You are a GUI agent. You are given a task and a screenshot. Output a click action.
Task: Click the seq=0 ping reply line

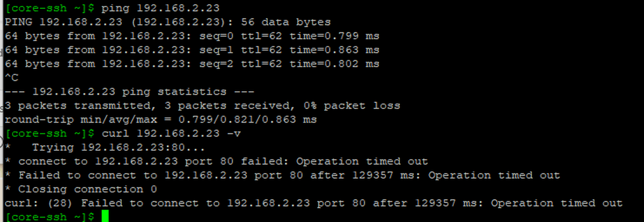coord(192,36)
